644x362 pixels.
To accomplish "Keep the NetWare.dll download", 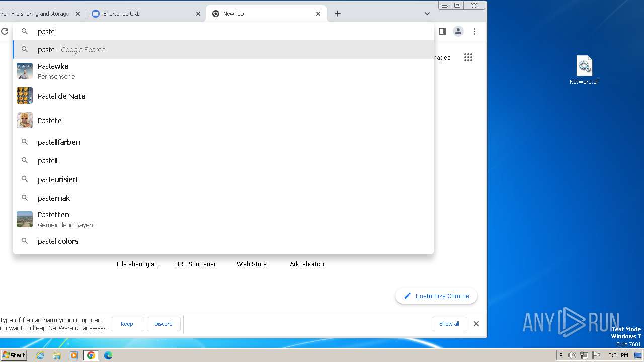I will coord(127,324).
